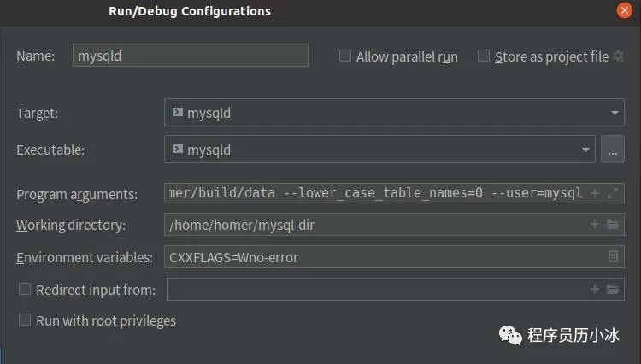Screen dimensions: 641x364
Task: Click the plus icon in Redirect input field
Action: [x=595, y=289]
